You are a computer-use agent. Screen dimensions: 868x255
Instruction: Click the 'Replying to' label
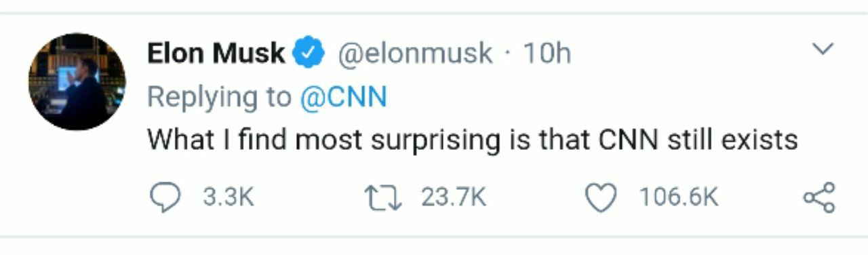click(219, 98)
